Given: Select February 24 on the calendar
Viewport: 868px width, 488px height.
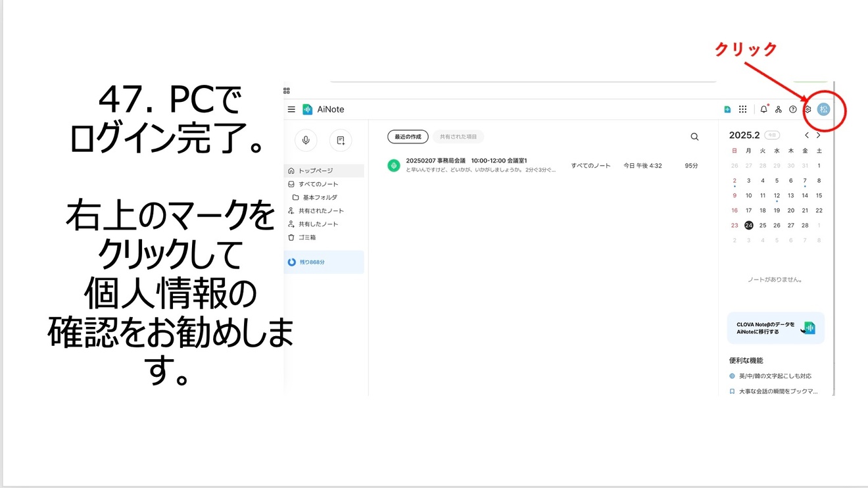Looking at the screenshot, I should point(748,225).
